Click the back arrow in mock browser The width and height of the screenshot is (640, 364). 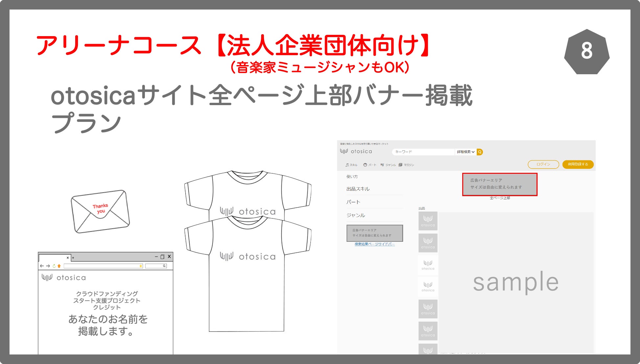[x=42, y=266]
